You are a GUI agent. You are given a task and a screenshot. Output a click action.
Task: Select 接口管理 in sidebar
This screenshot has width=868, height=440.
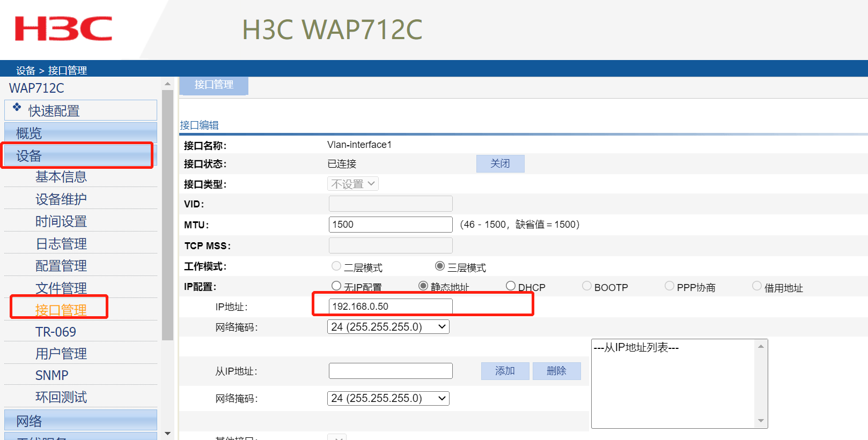61,310
